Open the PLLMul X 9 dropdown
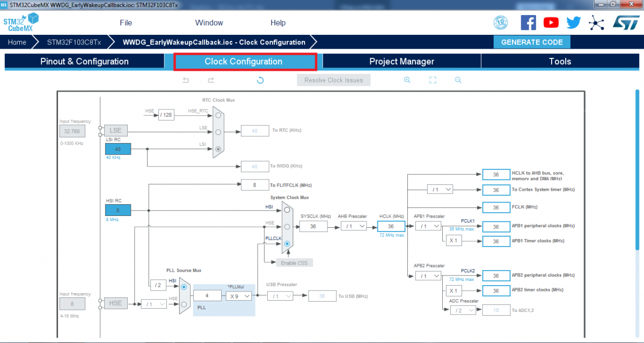This screenshot has width=644, height=343. pos(239,295)
